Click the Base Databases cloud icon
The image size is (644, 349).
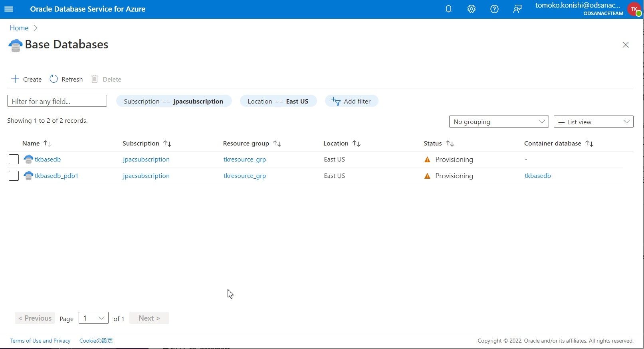pyautogui.click(x=15, y=45)
